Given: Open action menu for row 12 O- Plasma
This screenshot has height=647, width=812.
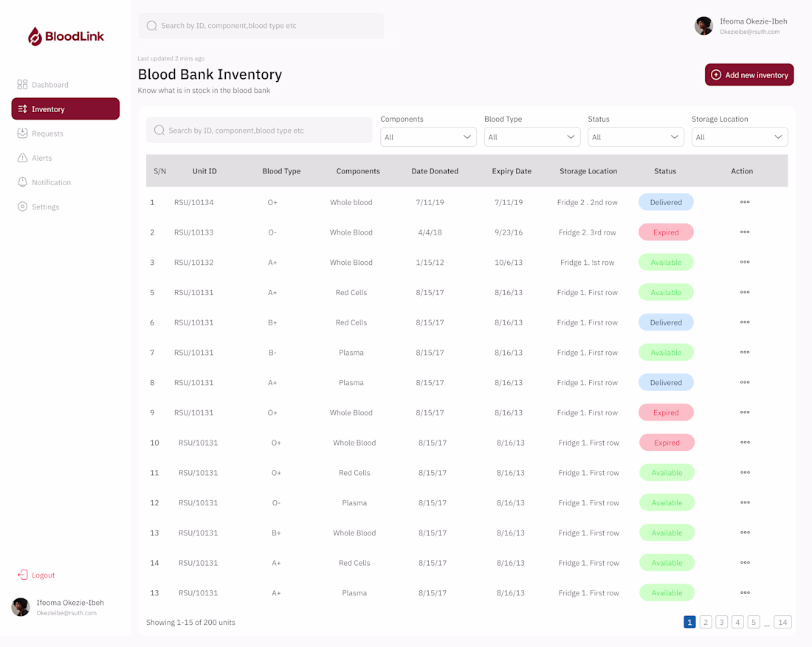Looking at the screenshot, I should coord(746,502).
